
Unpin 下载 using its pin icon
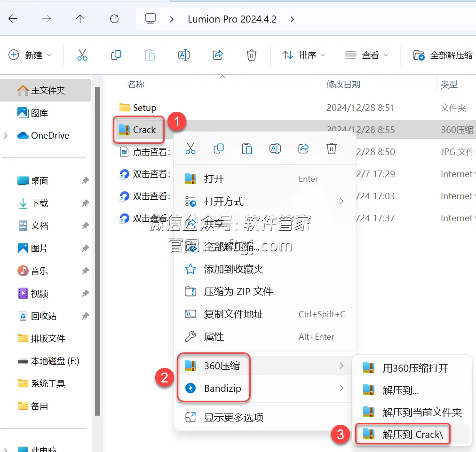click(x=85, y=203)
